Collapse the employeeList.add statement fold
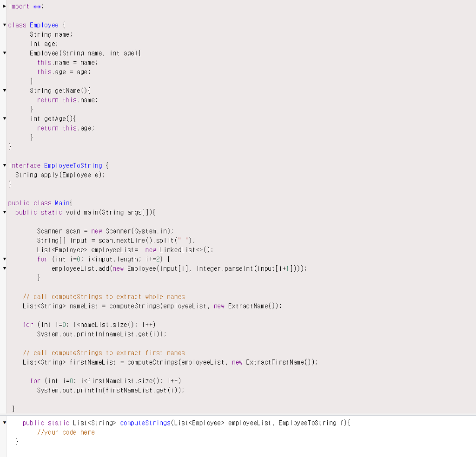Viewport: 476px width, 457px height. click(4, 268)
